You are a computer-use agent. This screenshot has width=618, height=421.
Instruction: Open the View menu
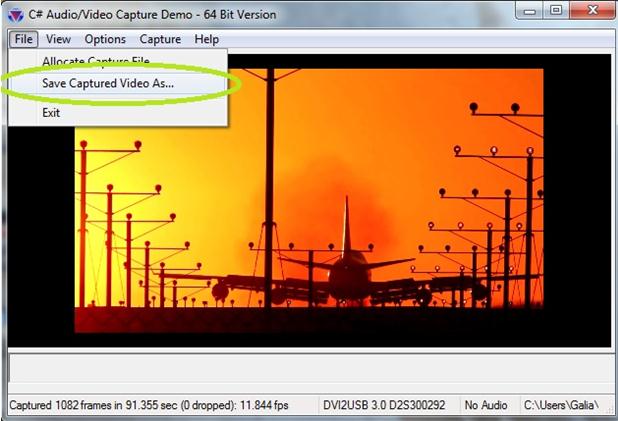tap(58, 39)
